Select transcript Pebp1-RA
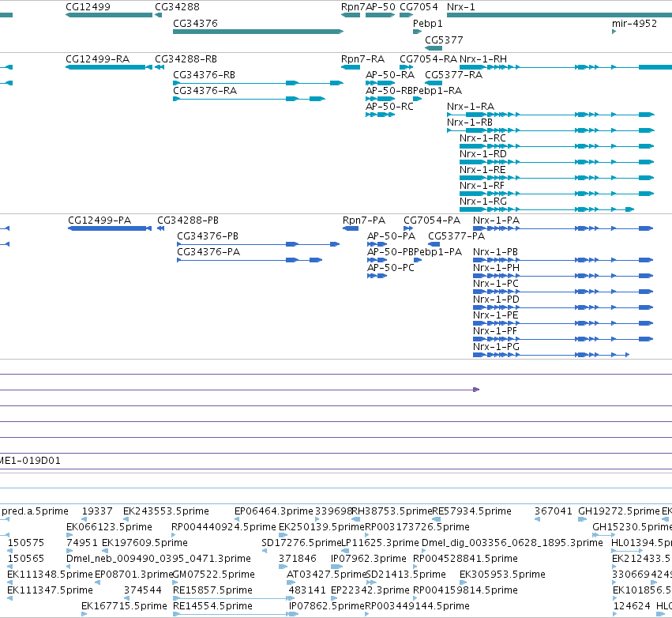The width and height of the screenshot is (672, 618). pos(418,99)
